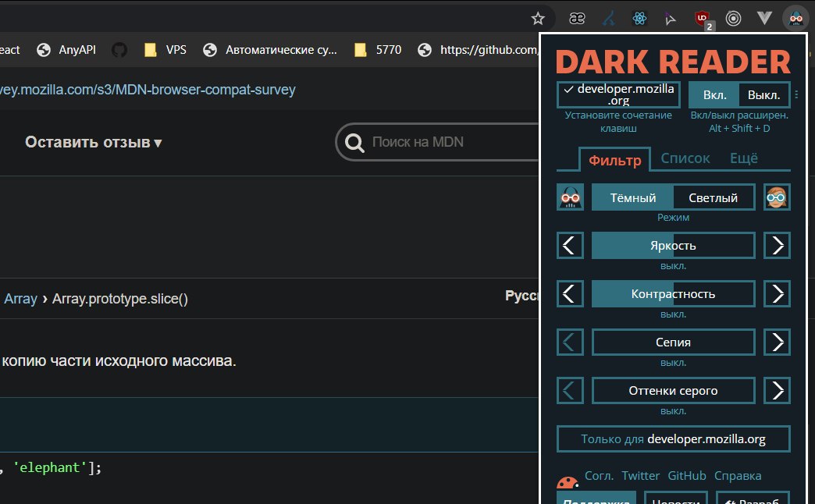The image size is (815, 504).
Task: Toggle developer.mozilla.org site checkbox
Action: 618,94
